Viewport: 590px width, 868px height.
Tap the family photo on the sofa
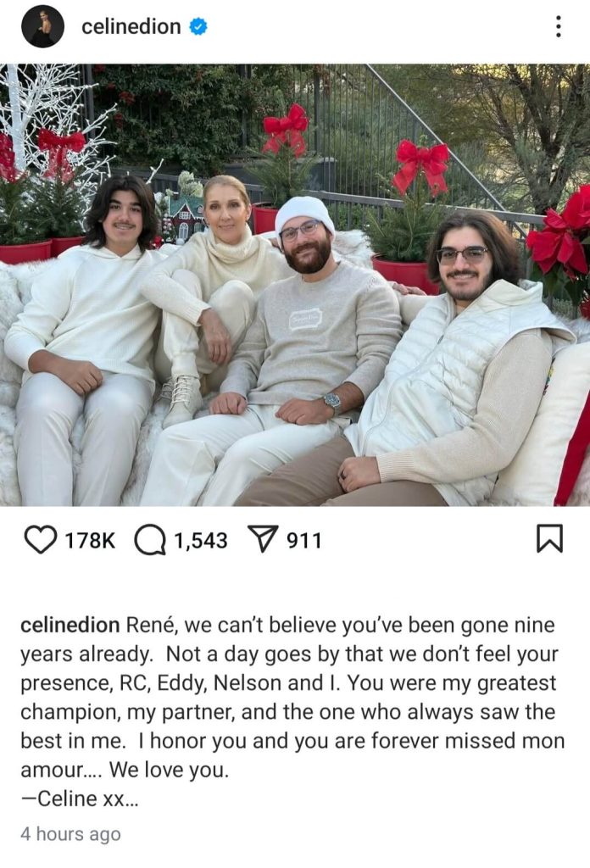click(x=295, y=285)
